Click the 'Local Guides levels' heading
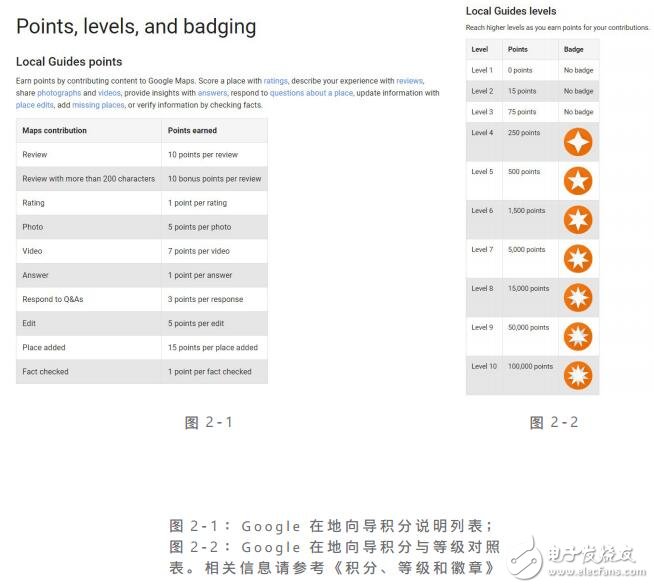 [511, 11]
